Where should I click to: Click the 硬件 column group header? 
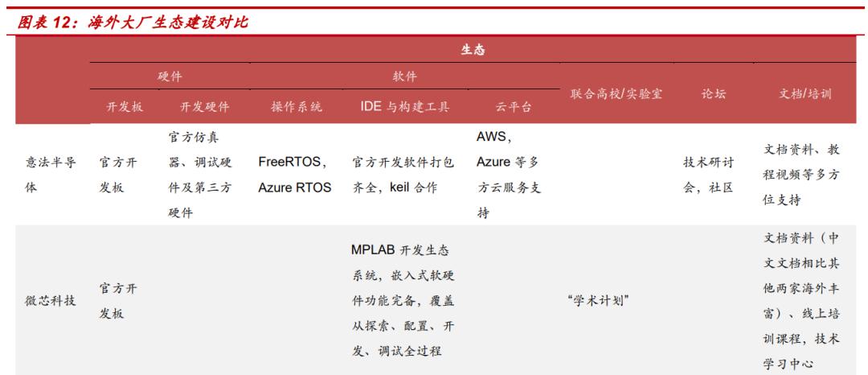(170, 77)
